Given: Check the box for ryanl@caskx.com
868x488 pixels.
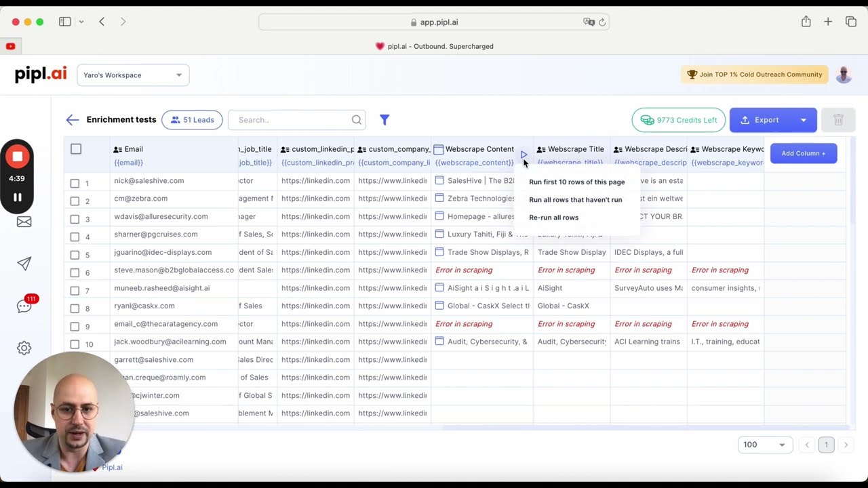Looking at the screenshot, I should tap(75, 308).
